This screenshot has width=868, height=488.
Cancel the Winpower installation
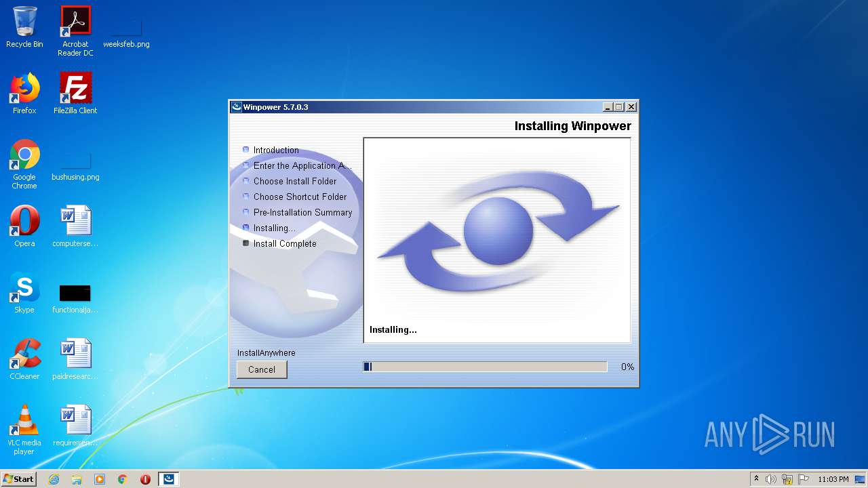pyautogui.click(x=262, y=369)
